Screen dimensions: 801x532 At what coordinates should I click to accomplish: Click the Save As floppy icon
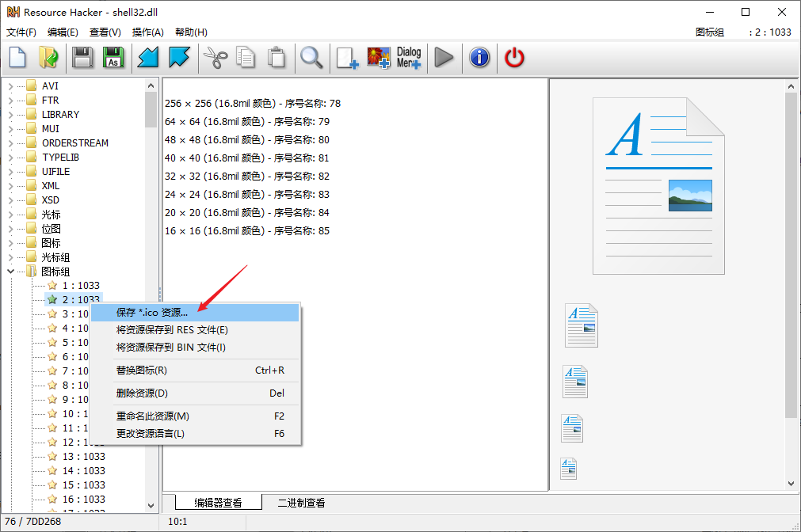pos(114,58)
